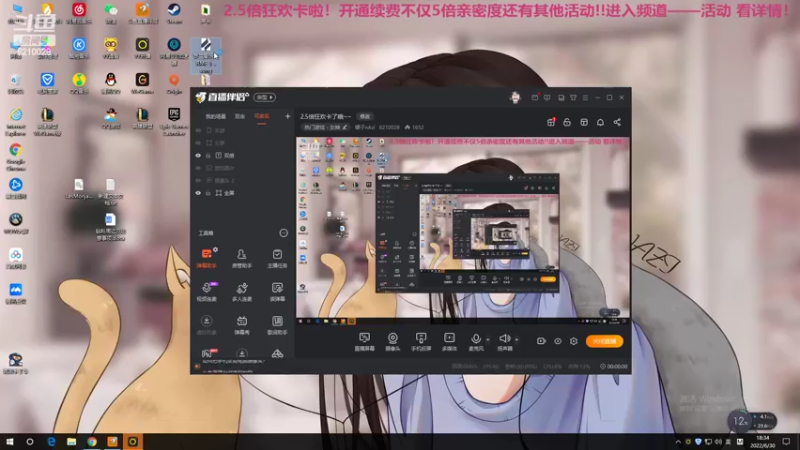Open Google Chrome from taskbar
The width and height of the screenshot is (800, 450).
tap(92, 442)
